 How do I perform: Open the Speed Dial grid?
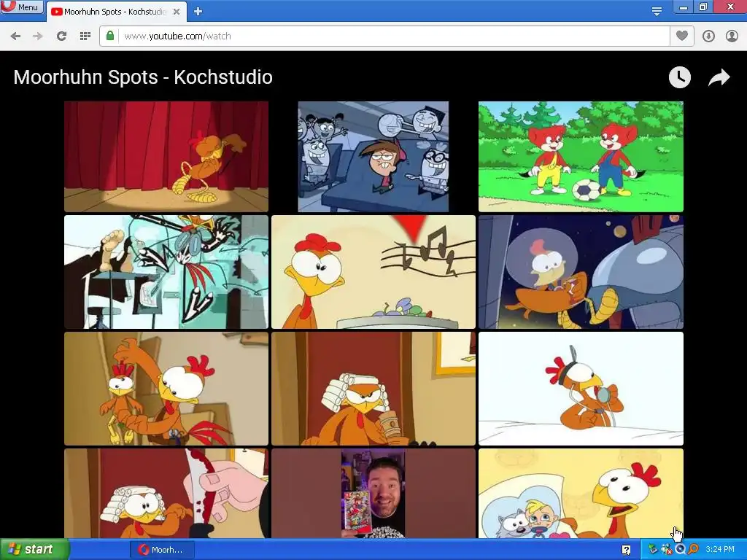[85, 36]
